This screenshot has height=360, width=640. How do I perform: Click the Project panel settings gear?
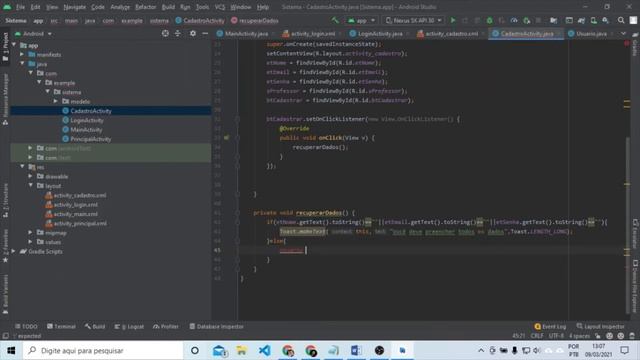tap(193, 33)
